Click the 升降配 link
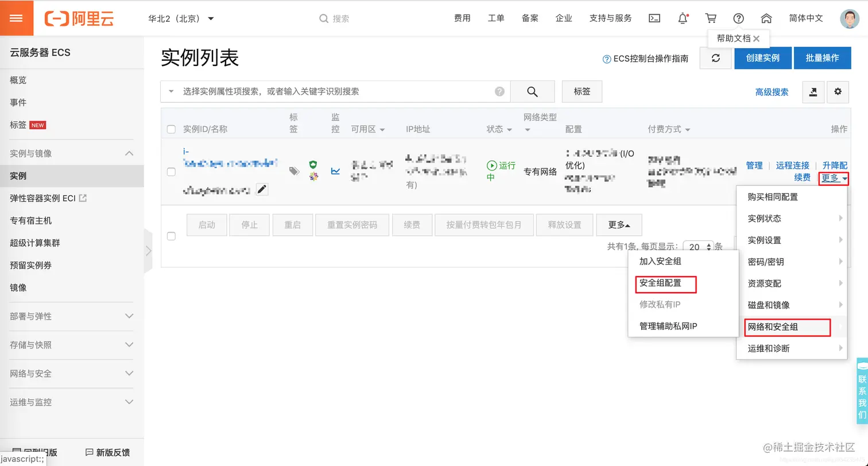868x466 pixels. (x=835, y=165)
